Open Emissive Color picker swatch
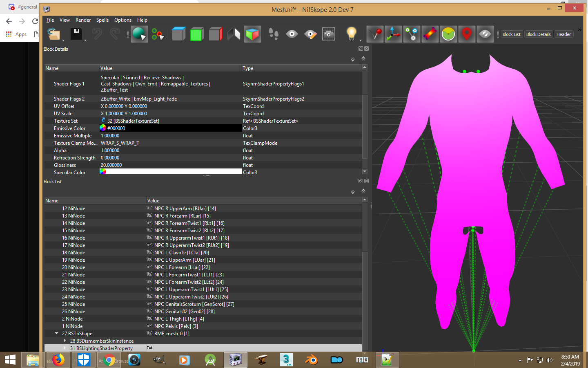Viewport: 588px width, 368px height. pyautogui.click(x=103, y=128)
